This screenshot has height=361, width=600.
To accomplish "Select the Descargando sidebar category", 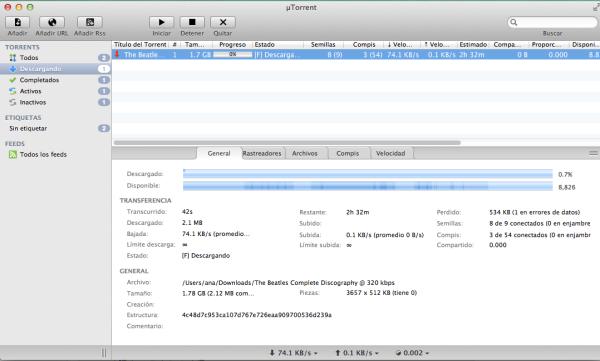I will (x=55, y=69).
